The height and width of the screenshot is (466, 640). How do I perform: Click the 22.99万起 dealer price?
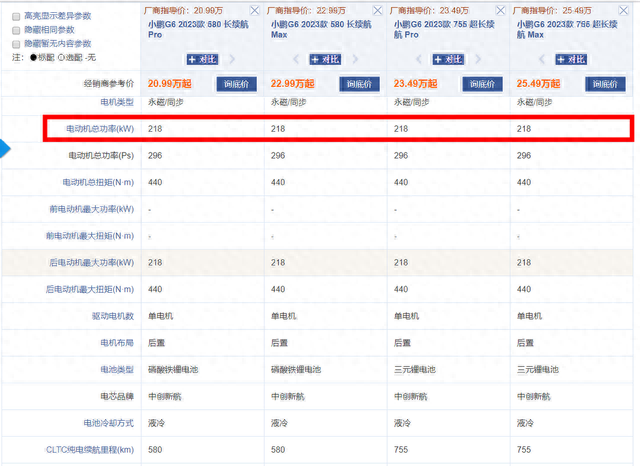click(x=292, y=84)
